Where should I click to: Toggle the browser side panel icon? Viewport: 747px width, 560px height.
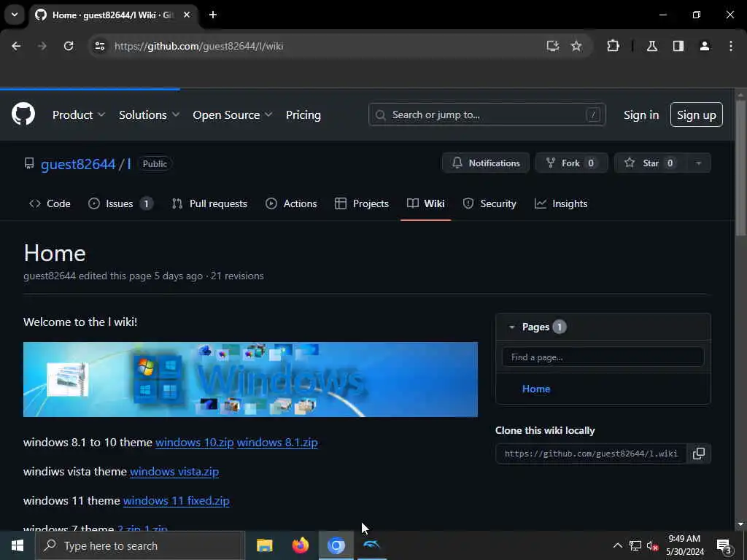[x=678, y=46]
